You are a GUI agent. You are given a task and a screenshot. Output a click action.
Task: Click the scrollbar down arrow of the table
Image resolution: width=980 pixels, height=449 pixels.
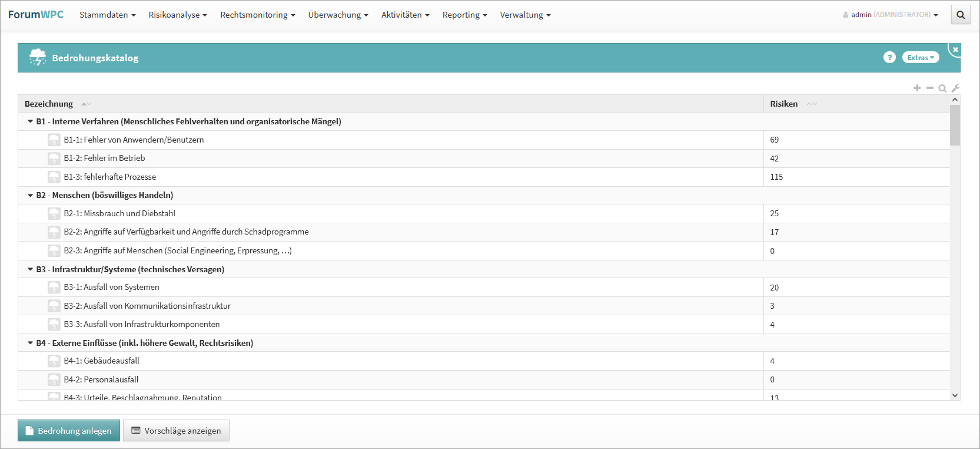(x=955, y=395)
